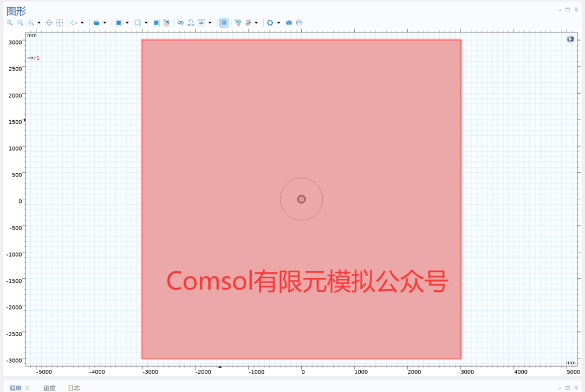This screenshot has height=392, width=585.
Task: Open the filled-square selection dropdown arrow
Action: pos(127,23)
